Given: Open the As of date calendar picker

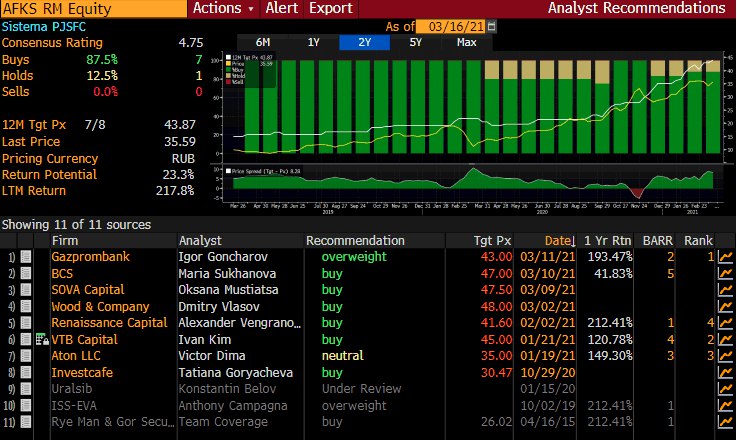Looking at the screenshot, I should point(491,26).
